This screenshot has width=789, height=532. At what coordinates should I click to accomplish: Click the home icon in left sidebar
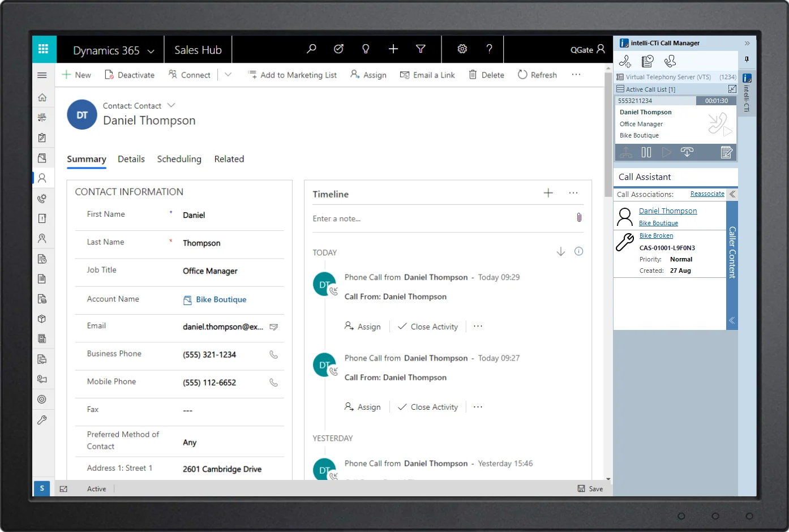42,97
